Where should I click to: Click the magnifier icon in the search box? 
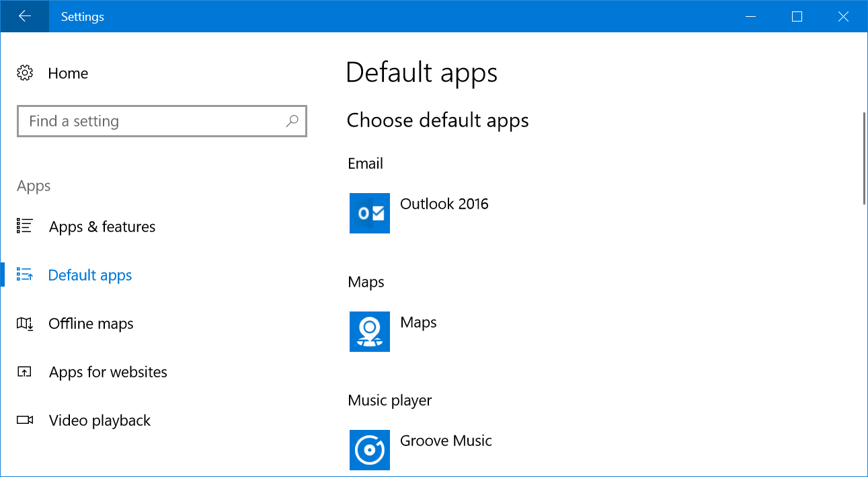pyautogui.click(x=292, y=121)
